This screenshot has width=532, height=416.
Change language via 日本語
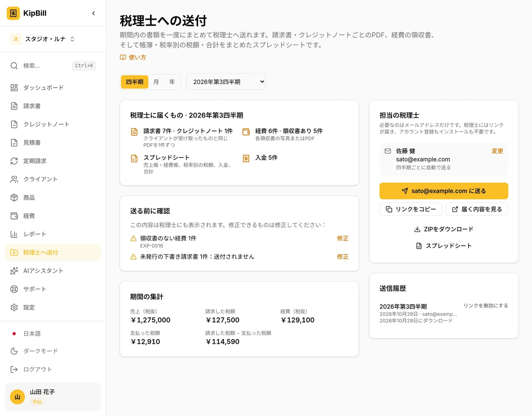click(x=53, y=333)
